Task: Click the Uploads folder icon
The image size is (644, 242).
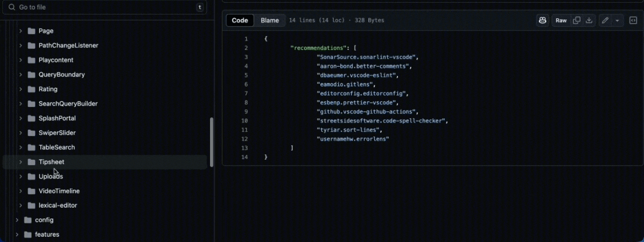Action: (31, 176)
